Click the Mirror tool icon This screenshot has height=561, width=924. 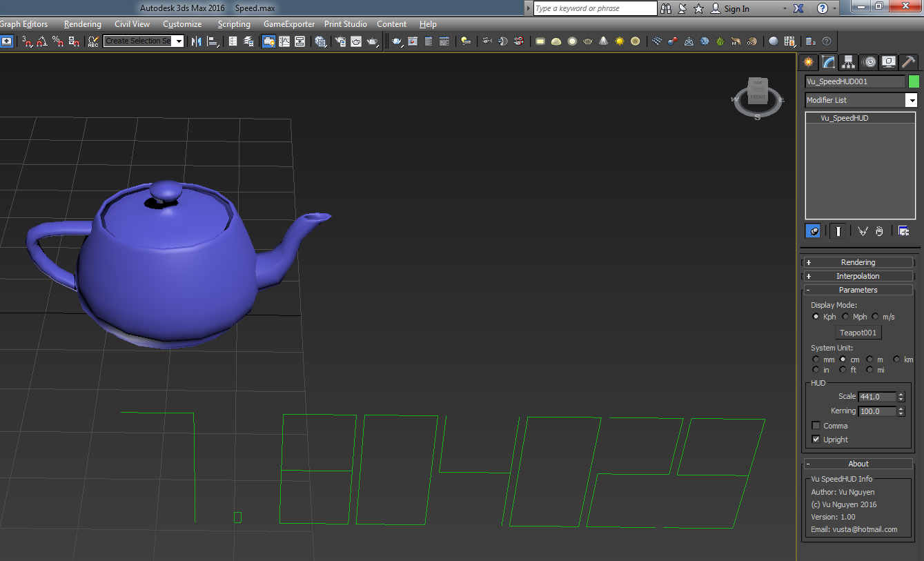tap(197, 41)
